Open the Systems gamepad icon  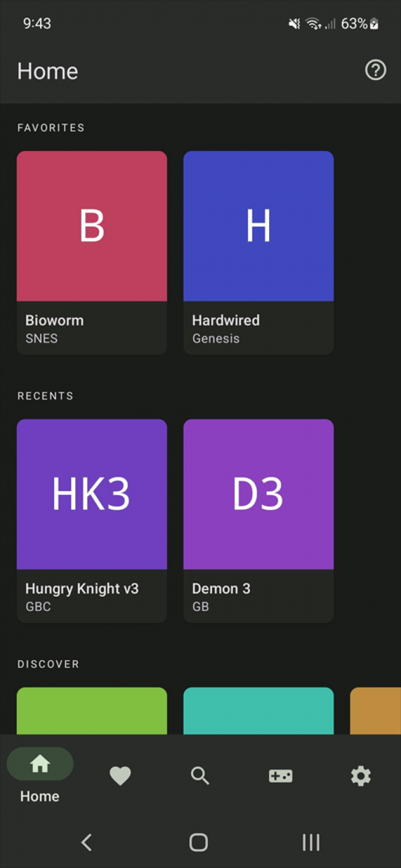click(281, 776)
